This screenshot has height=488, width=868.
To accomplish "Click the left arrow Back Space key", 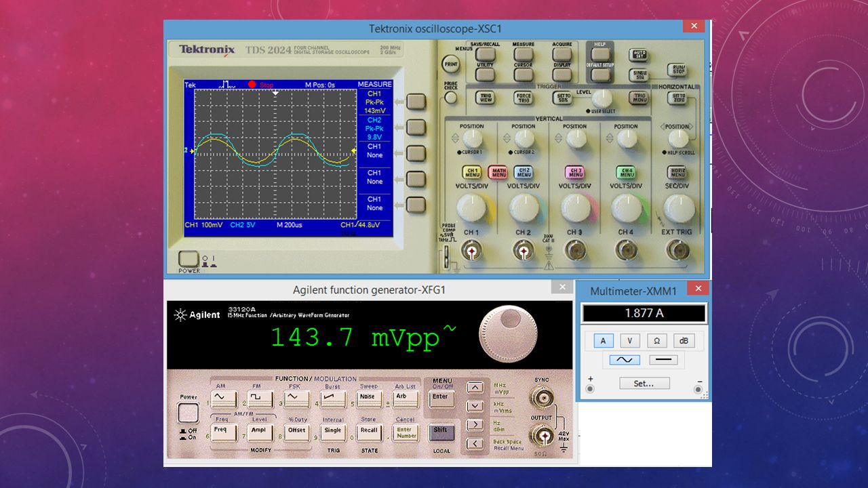I will click(476, 444).
